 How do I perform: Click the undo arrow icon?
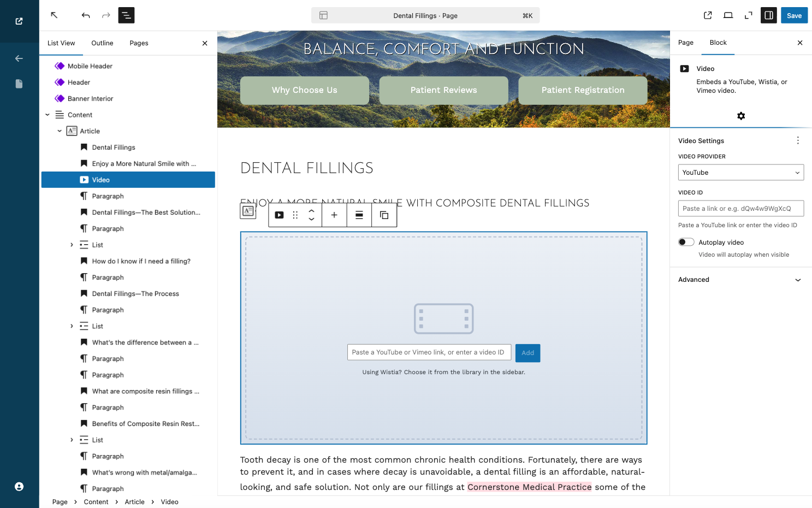point(86,15)
